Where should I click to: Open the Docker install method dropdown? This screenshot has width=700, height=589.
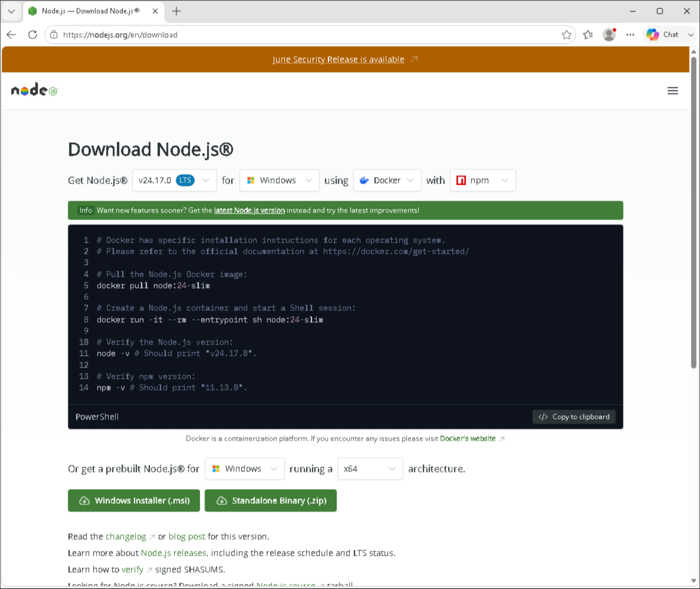click(x=387, y=180)
